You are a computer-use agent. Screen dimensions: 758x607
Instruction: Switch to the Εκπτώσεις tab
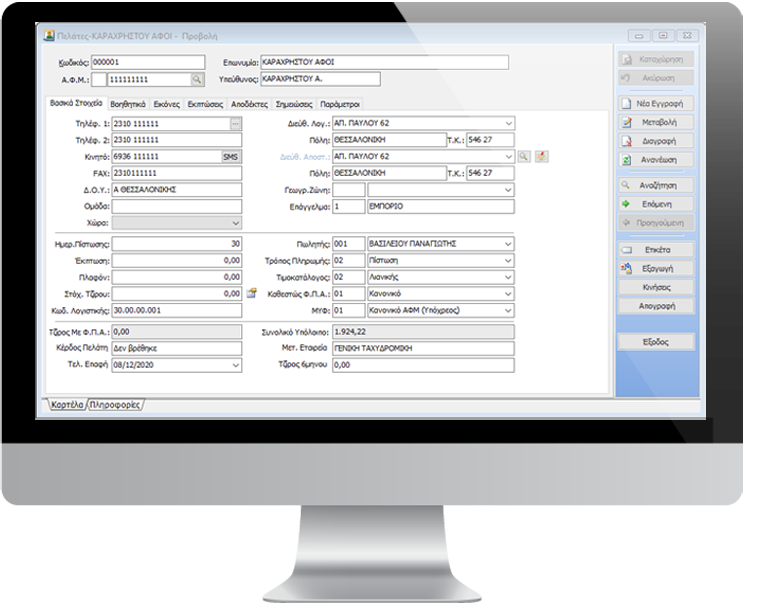[x=205, y=103]
